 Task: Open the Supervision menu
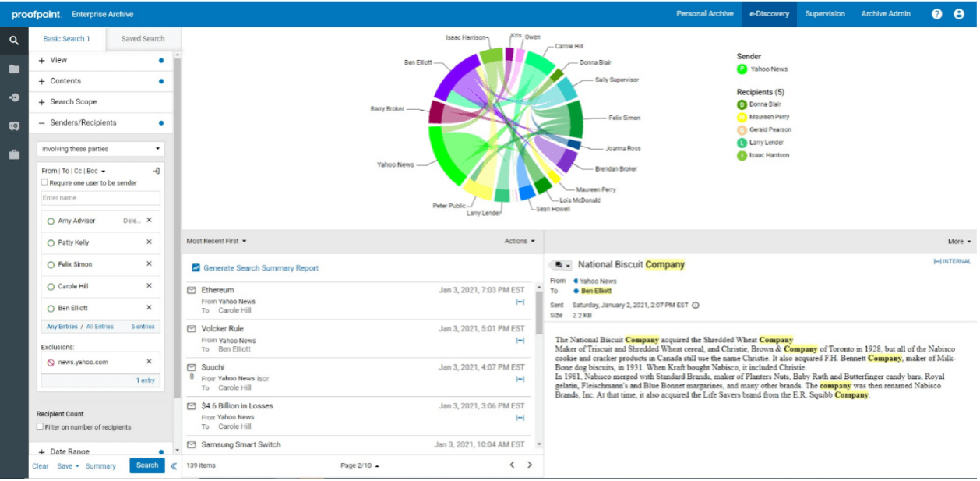click(825, 14)
